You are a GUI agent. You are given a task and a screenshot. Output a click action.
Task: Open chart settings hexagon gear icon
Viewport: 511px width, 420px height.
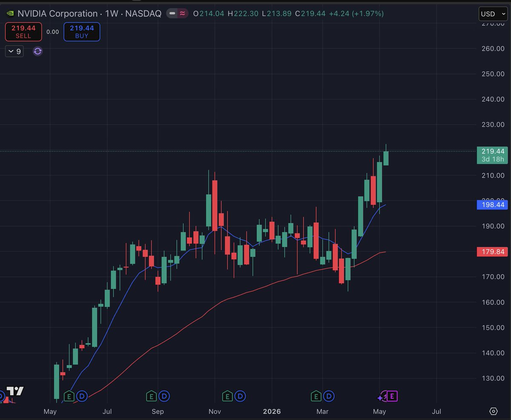coord(494,411)
